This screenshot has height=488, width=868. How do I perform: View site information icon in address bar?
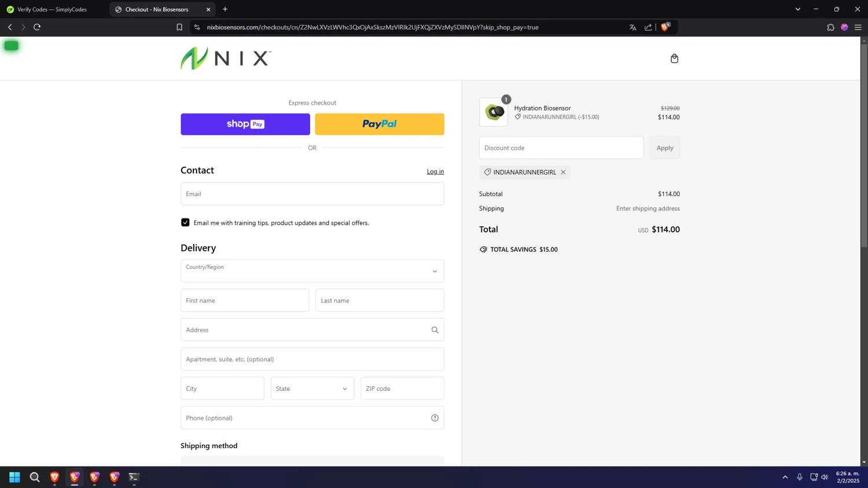[197, 27]
